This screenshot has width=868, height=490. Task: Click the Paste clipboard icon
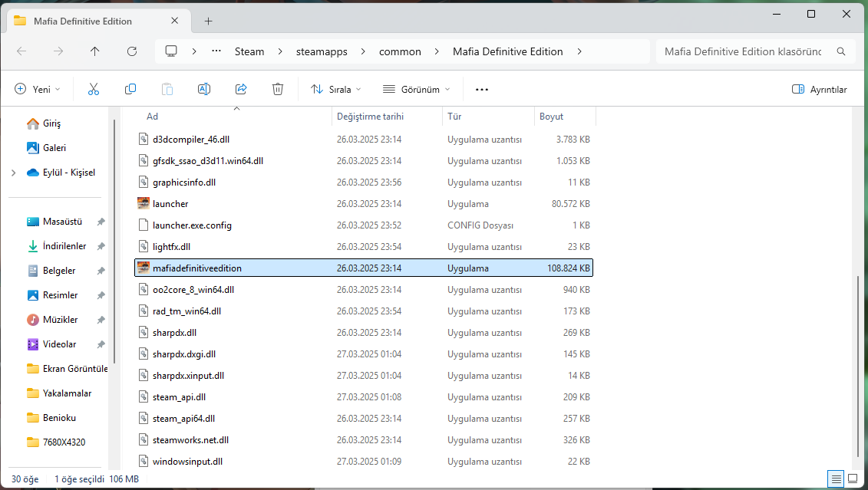pos(167,89)
